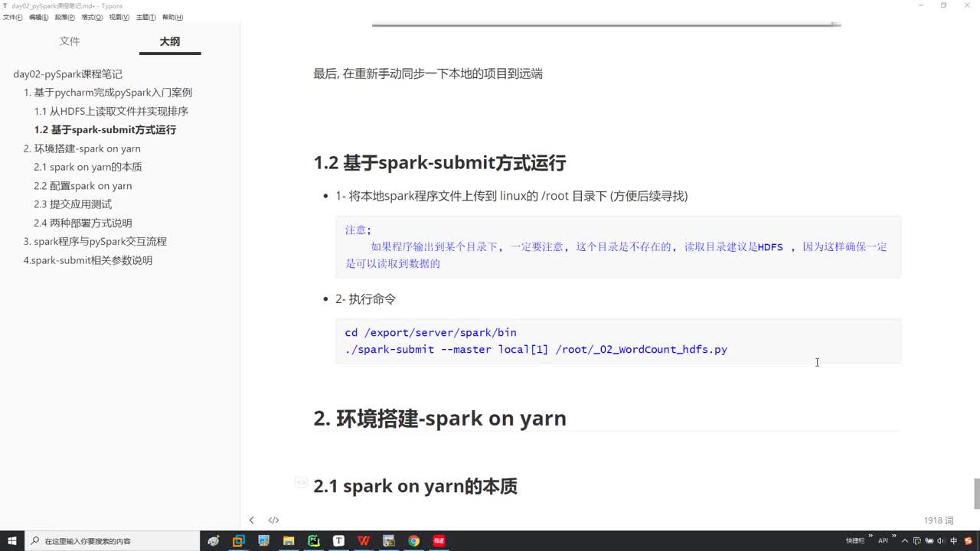Open WPS Office from the taskbar
The image size is (980, 551).
point(364,541)
